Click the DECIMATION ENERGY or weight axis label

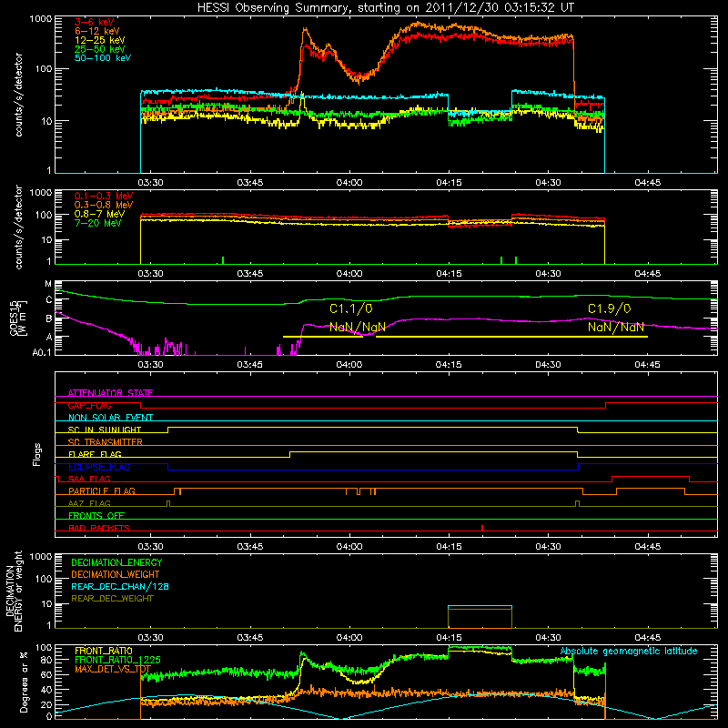coord(14,591)
